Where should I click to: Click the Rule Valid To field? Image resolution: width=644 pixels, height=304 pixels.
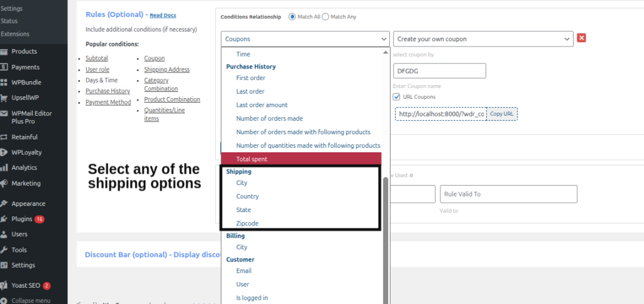pyautogui.click(x=508, y=194)
